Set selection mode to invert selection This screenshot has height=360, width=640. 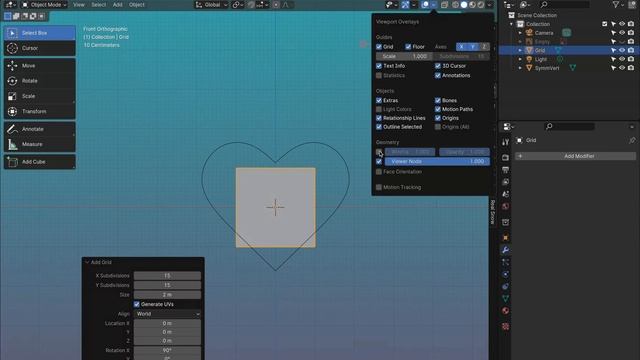(33, 16)
